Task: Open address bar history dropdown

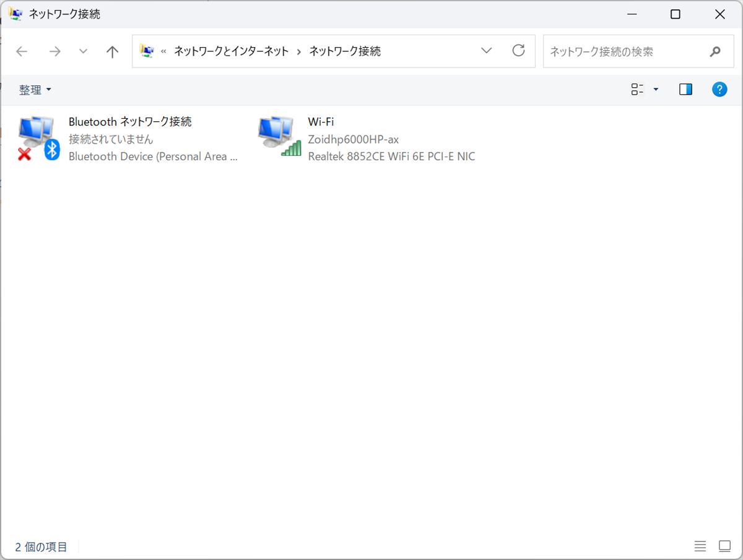Action: [x=487, y=51]
